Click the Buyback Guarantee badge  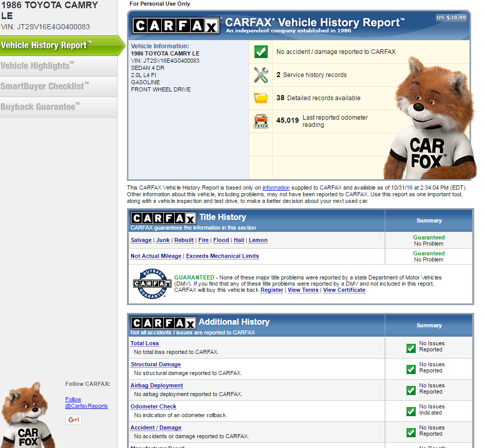click(x=152, y=284)
